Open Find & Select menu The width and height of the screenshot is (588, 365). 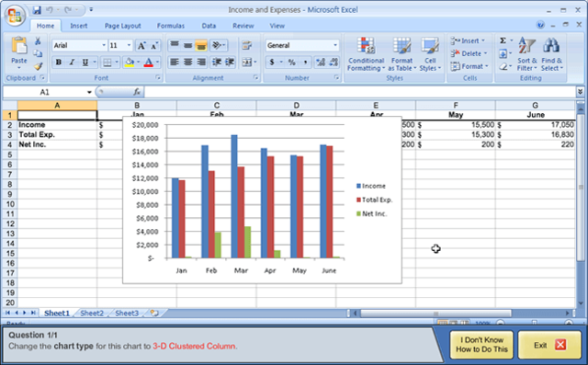[551, 54]
